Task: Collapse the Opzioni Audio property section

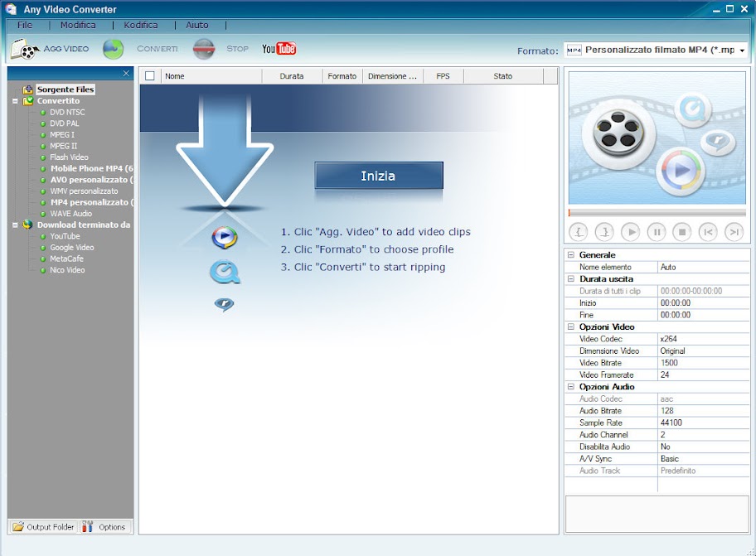Action: pos(571,386)
